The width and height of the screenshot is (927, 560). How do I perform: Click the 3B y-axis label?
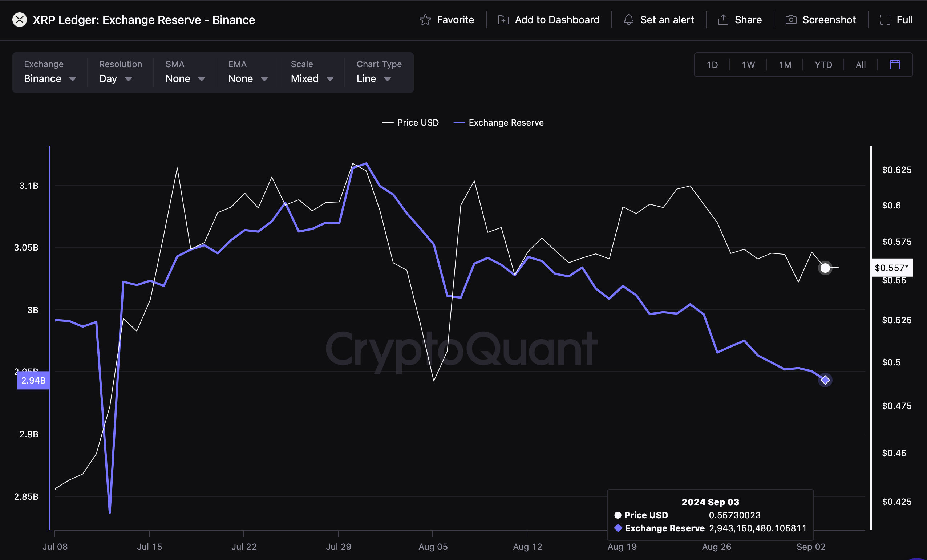pos(33,310)
